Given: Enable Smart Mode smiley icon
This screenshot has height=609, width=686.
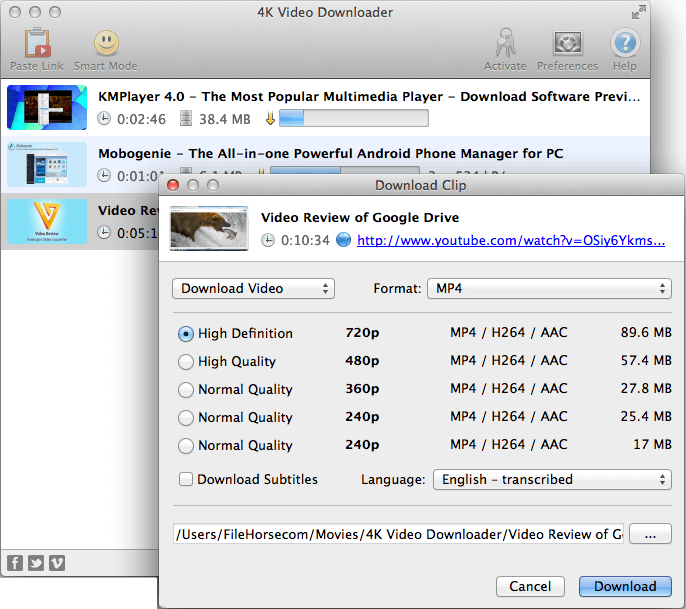Looking at the screenshot, I should [x=106, y=43].
